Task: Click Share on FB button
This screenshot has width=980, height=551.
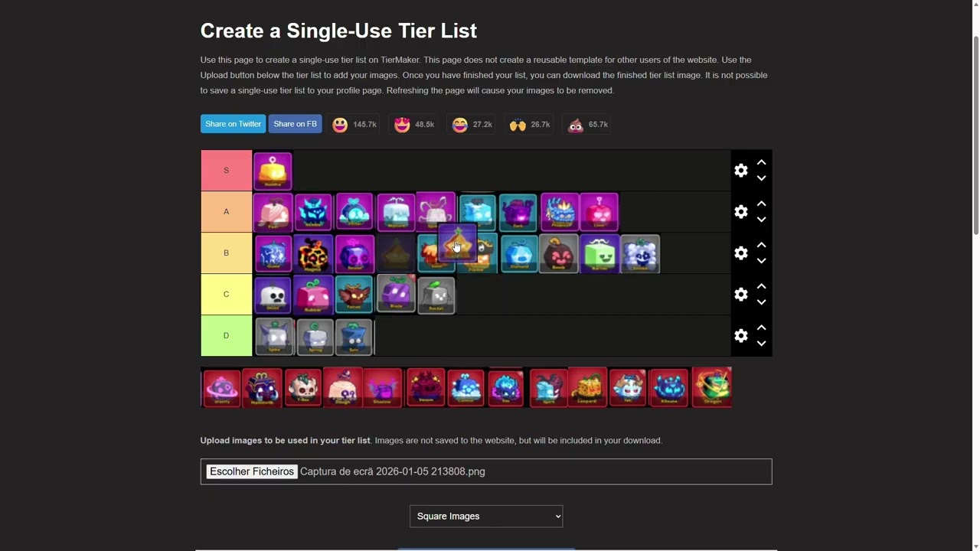Action: [295, 124]
